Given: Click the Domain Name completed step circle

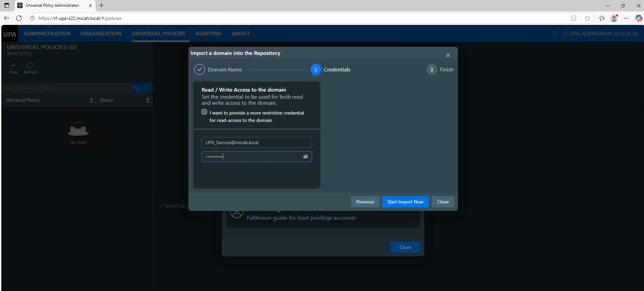Looking at the screenshot, I should [200, 69].
